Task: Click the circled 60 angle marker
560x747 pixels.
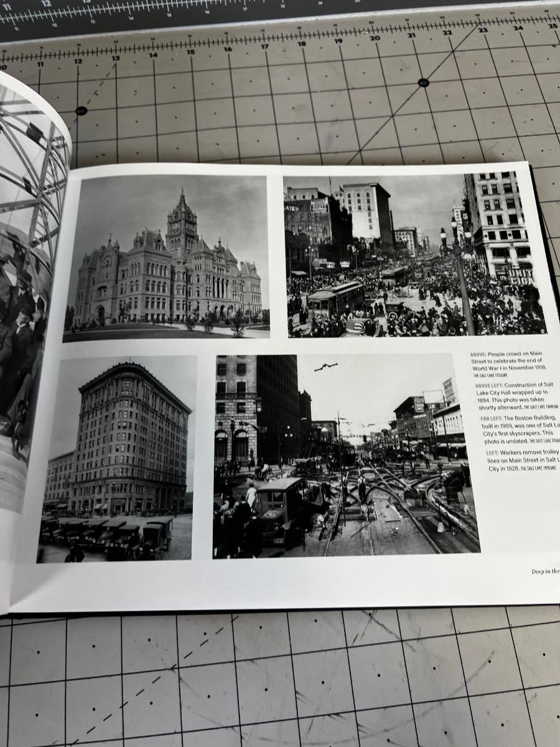Action: click(x=81, y=111)
